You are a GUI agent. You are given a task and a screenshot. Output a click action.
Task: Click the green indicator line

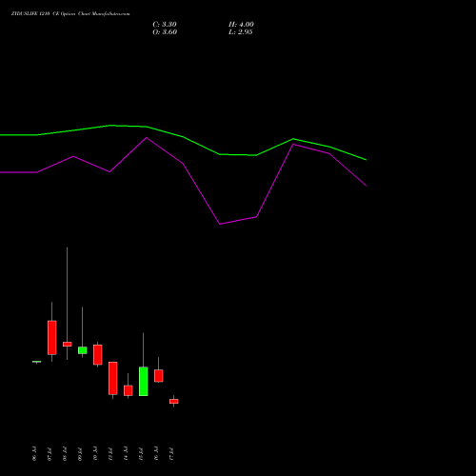[x=183, y=137]
